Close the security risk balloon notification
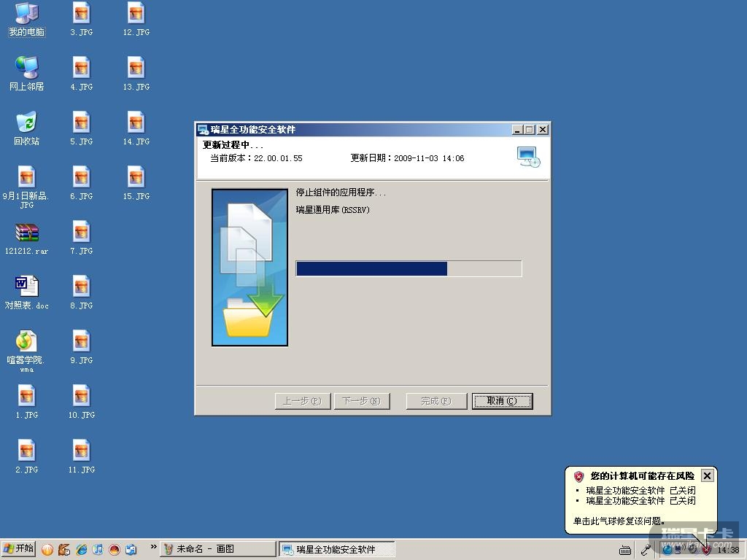 coord(708,475)
